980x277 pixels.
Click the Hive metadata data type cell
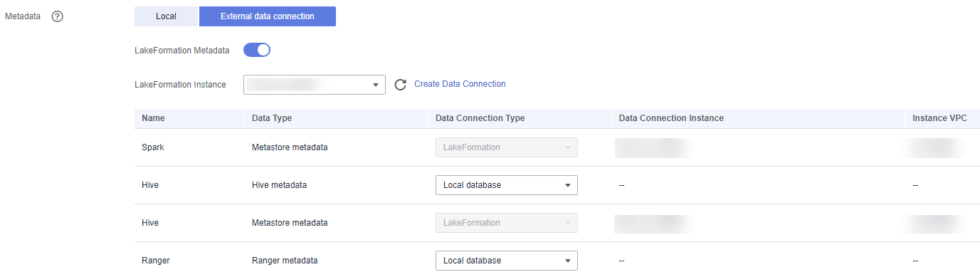click(x=279, y=185)
